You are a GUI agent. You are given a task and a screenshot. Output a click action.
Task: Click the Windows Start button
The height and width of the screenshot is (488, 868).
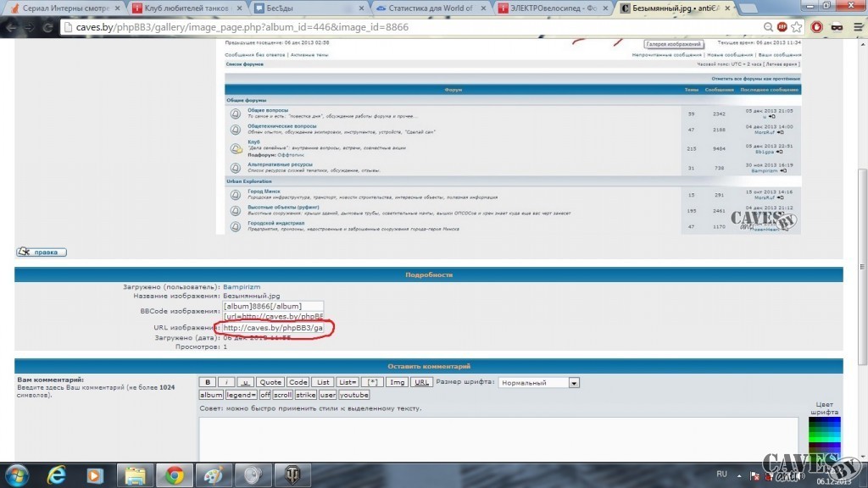(19, 474)
